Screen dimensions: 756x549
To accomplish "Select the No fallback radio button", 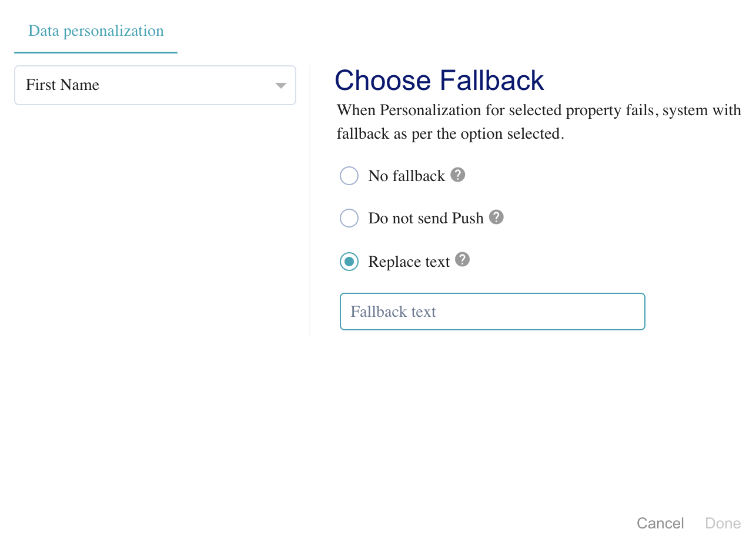I will [x=349, y=176].
